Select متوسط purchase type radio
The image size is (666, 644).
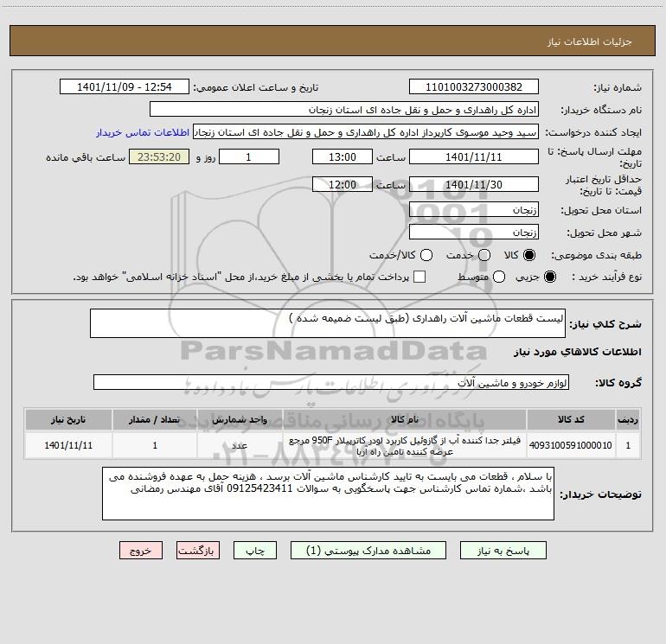coord(499,277)
